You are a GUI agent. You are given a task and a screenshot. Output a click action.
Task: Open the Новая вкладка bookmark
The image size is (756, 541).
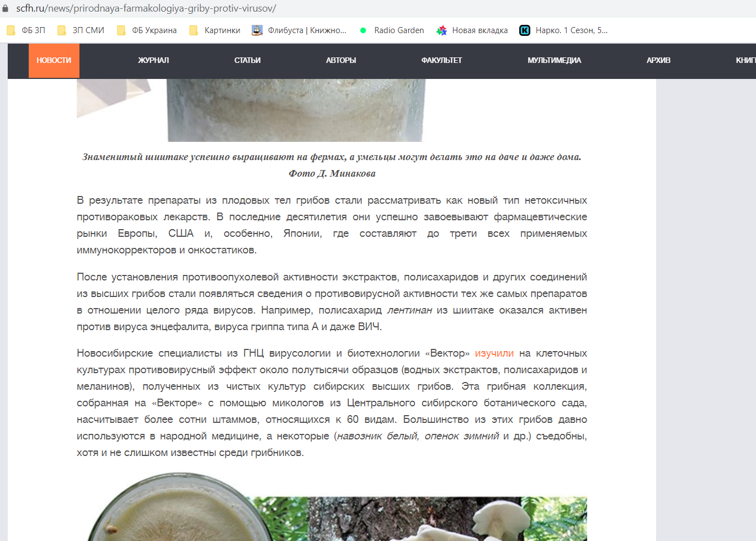(472, 30)
